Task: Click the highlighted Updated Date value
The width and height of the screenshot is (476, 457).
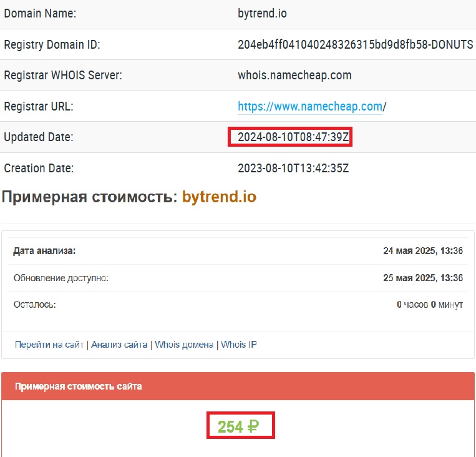Action: (290, 137)
